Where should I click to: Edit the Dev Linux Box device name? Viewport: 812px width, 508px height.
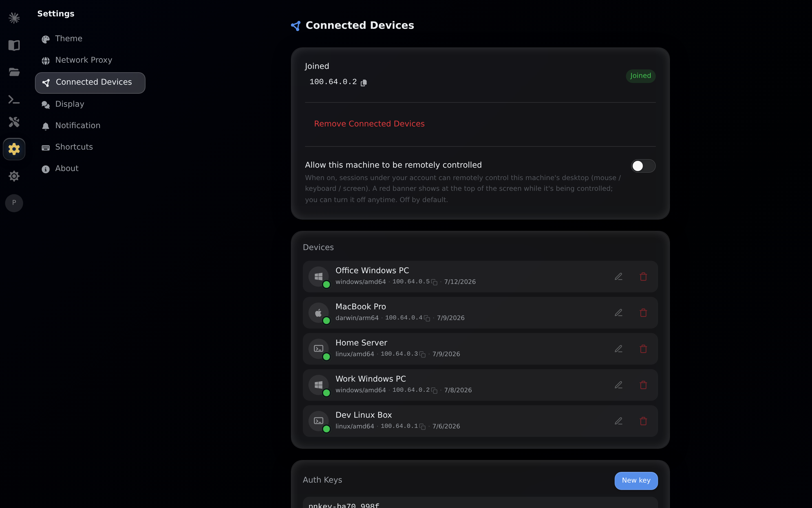(618, 421)
